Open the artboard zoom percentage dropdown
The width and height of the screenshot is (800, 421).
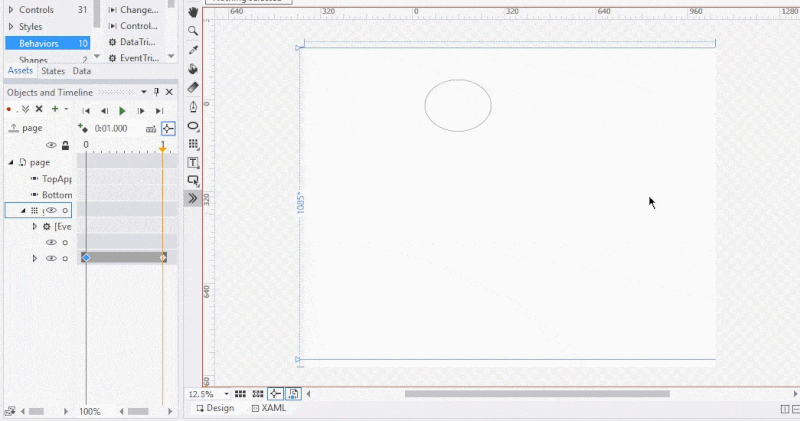pyautogui.click(x=227, y=394)
